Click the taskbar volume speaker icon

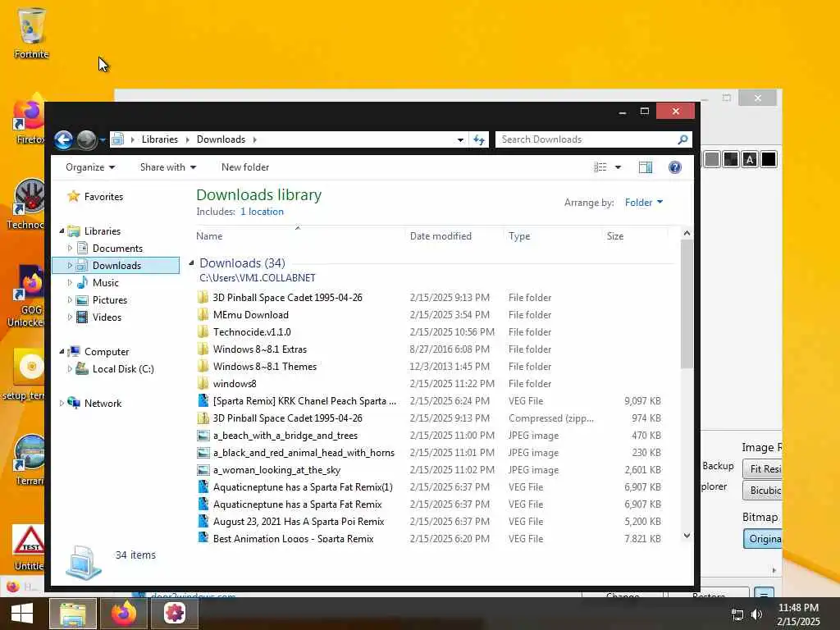coord(756,614)
